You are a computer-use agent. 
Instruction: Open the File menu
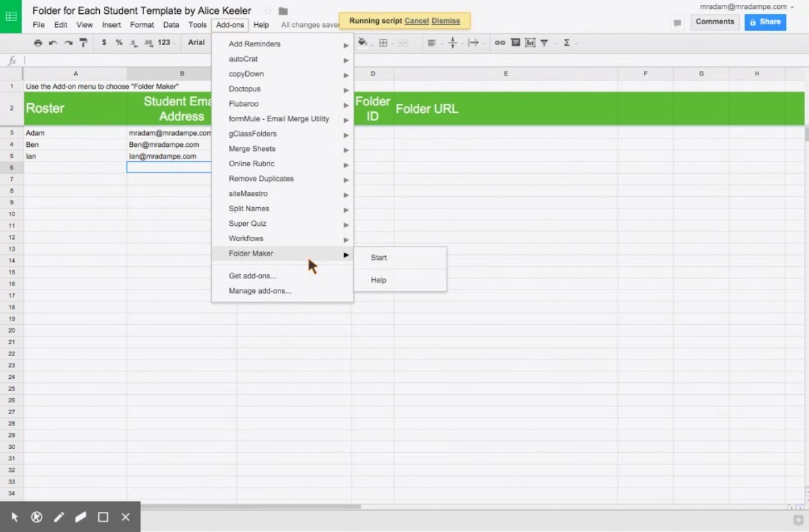pyautogui.click(x=39, y=25)
